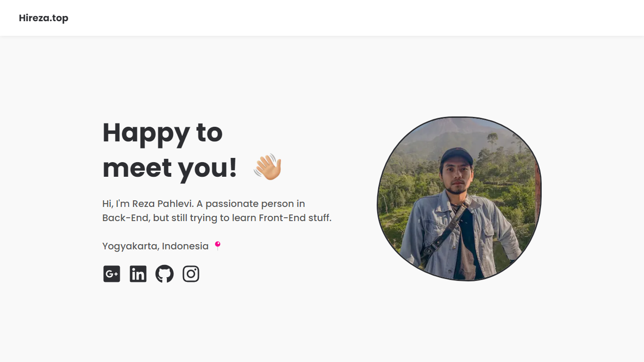Viewport: 644px width, 362px height.
Task: Go home via Hireza.top logo
Action: [x=43, y=18]
